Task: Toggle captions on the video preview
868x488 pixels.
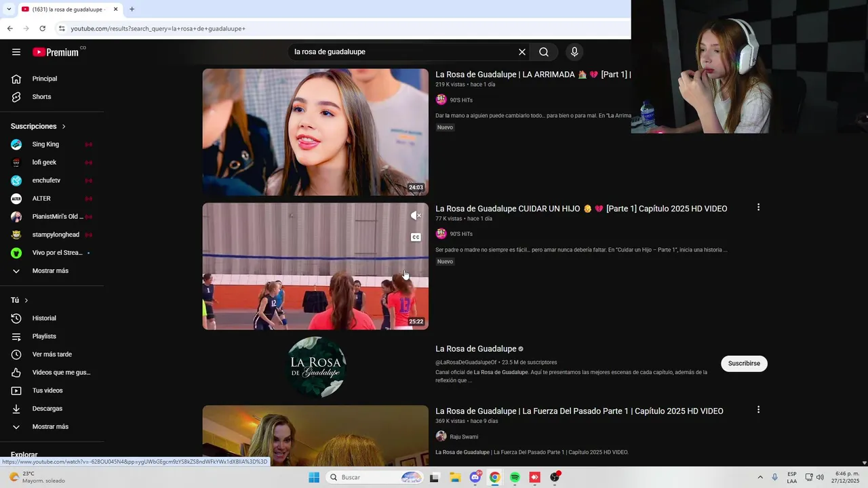Action: coord(416,237)
